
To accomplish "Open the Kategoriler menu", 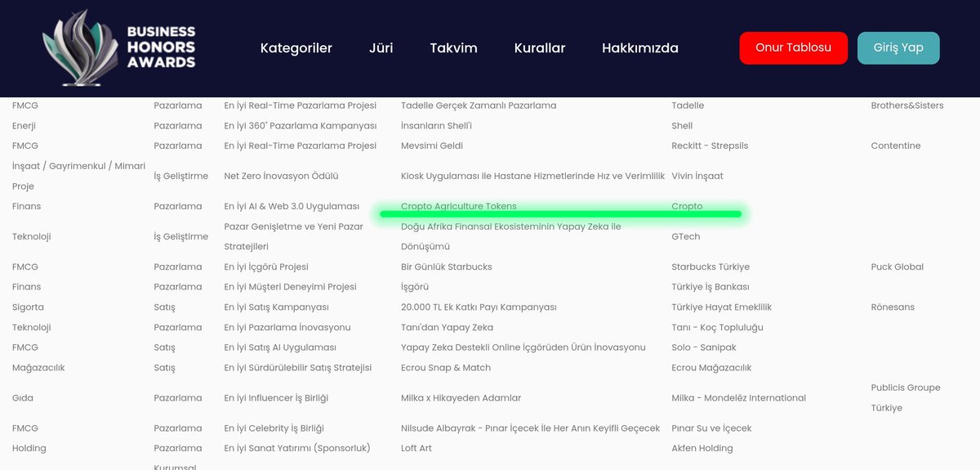I will [296, 48].
